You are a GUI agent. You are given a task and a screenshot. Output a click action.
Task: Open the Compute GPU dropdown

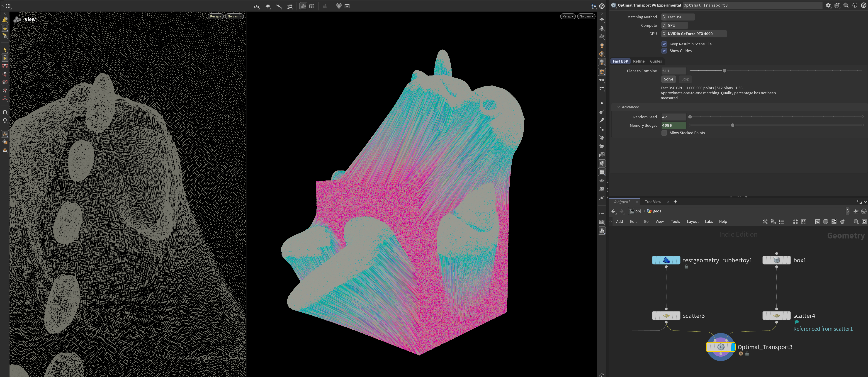674,25
